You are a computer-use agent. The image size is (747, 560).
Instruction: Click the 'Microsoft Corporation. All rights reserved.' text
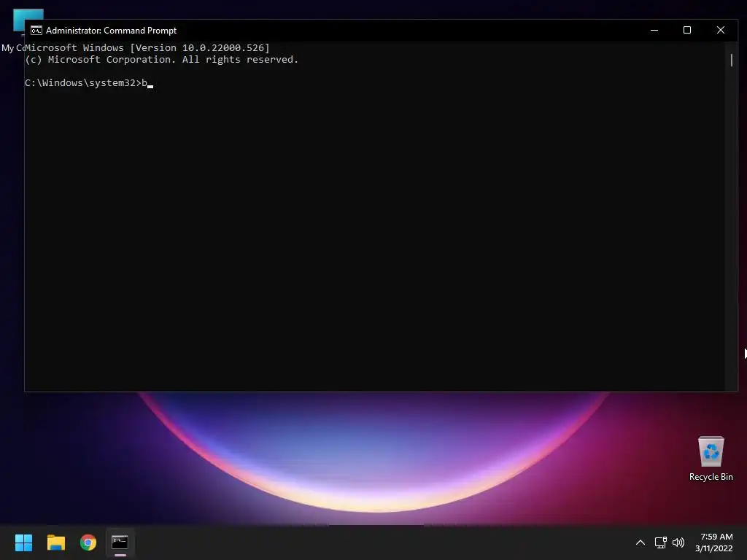tap(173, 60)
